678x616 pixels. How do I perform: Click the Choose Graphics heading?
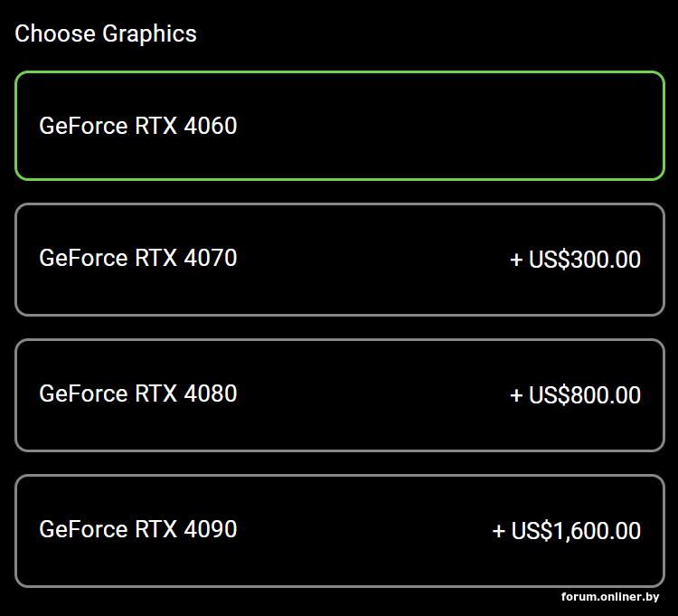[x=106, y=33]
